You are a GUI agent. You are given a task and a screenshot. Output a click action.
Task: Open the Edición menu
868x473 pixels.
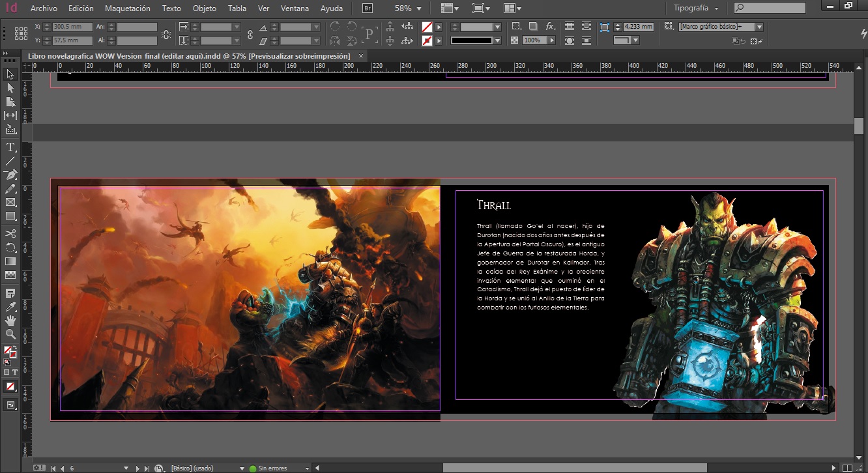(81, 8)
